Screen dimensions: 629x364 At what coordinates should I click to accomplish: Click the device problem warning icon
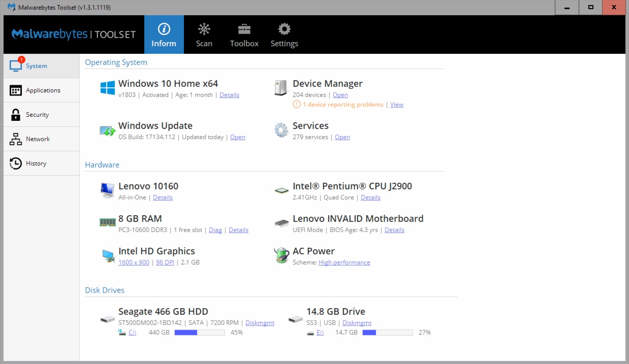pyautogui.click(x=297, y=105)
